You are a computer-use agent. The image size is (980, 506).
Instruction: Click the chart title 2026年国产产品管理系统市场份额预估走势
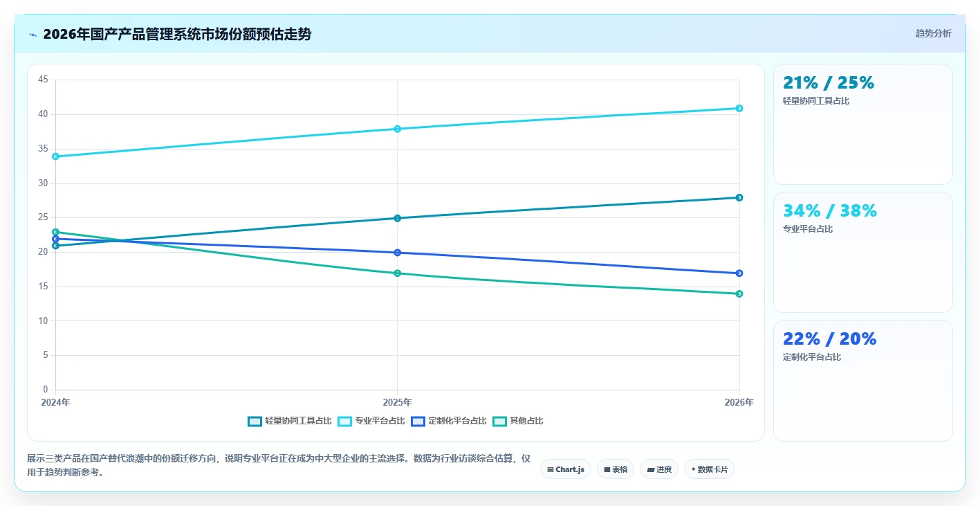coord(177,35)
